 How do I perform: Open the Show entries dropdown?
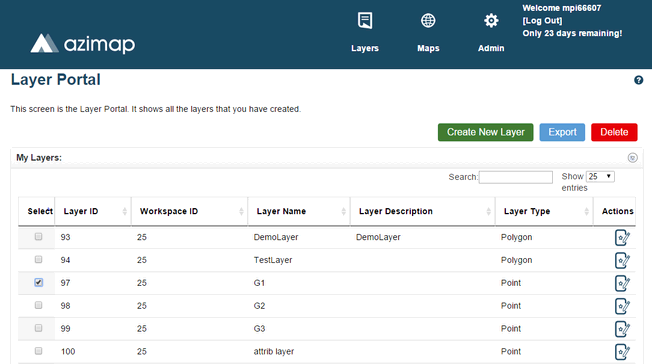(600, 176)
